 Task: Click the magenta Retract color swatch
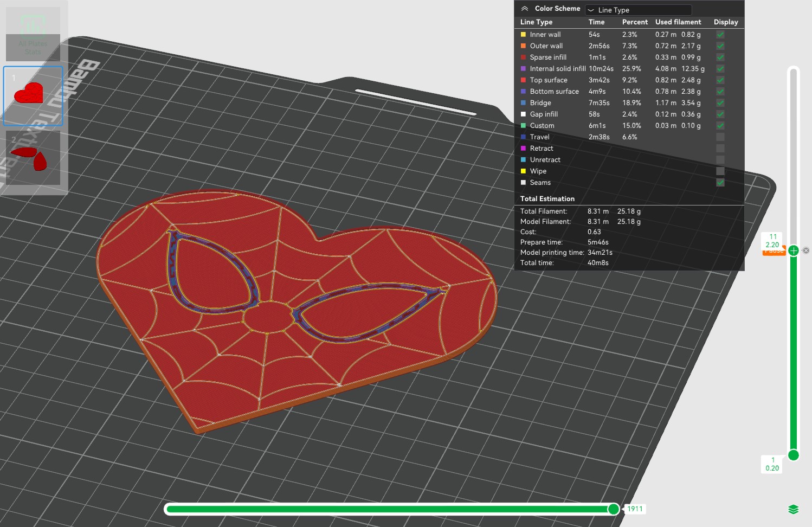(523, 148)
